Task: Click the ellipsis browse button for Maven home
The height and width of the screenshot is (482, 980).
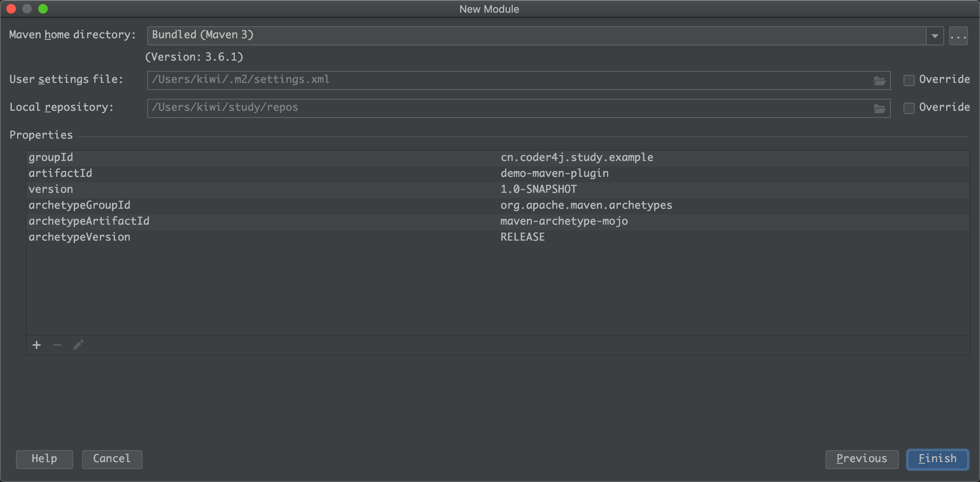Action: pos(958,36)
